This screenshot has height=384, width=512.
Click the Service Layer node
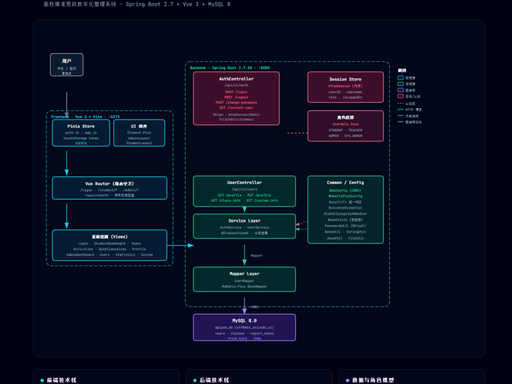pyautogui.click(x=244, y=226)
